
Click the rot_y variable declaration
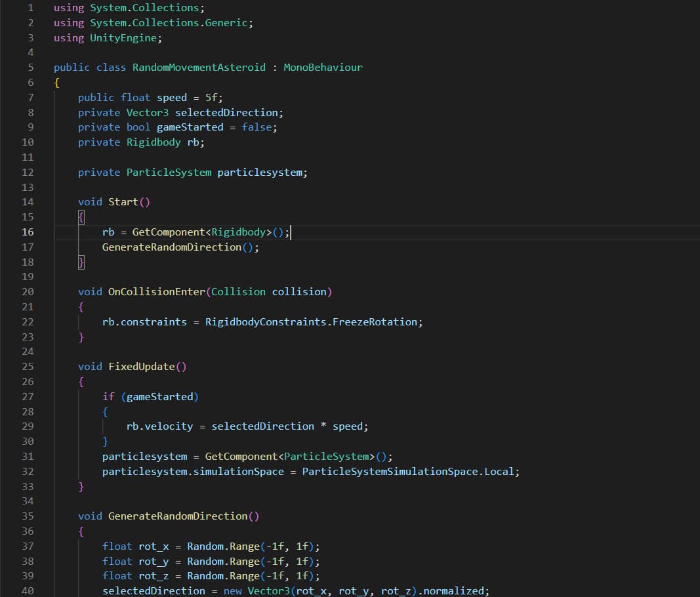(x=154, y=561)
